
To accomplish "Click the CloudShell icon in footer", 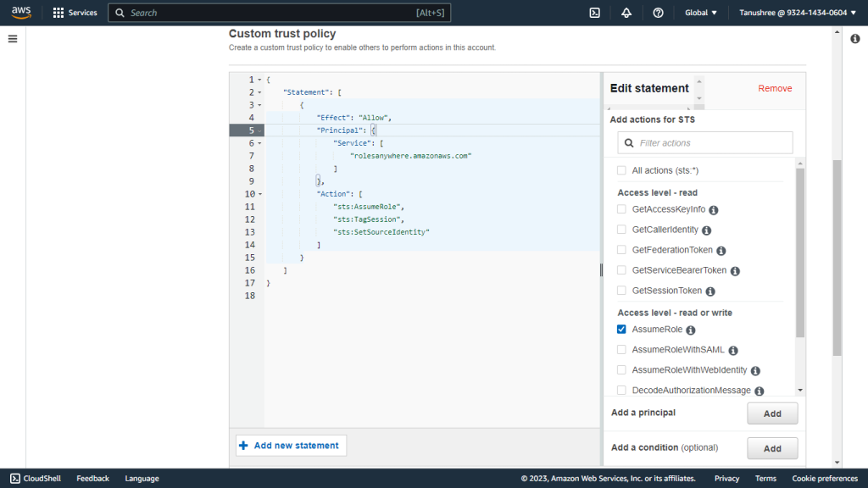I will point(15,478).
